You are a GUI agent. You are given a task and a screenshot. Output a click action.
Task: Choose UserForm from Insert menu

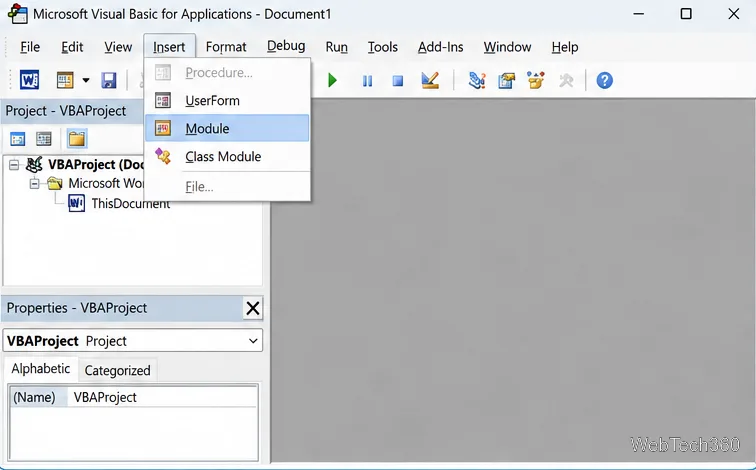[x=227, y=100]
